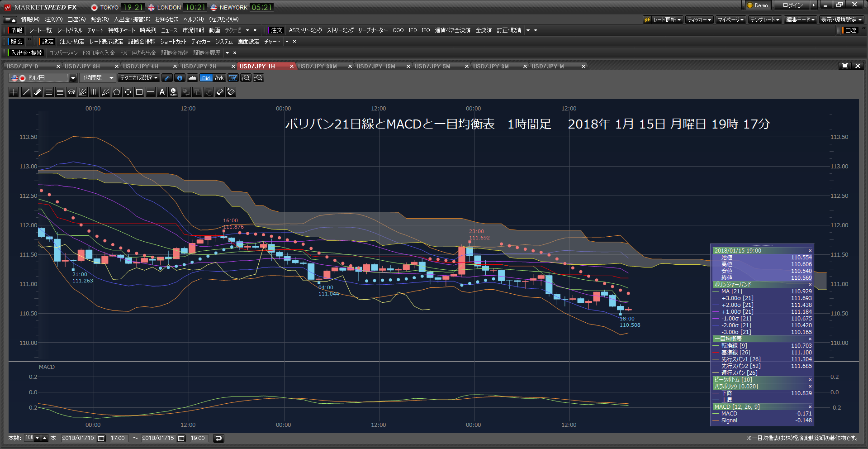Click the ショートカット settings button
The height and width of the screenshot is (449, 868).
173,42
